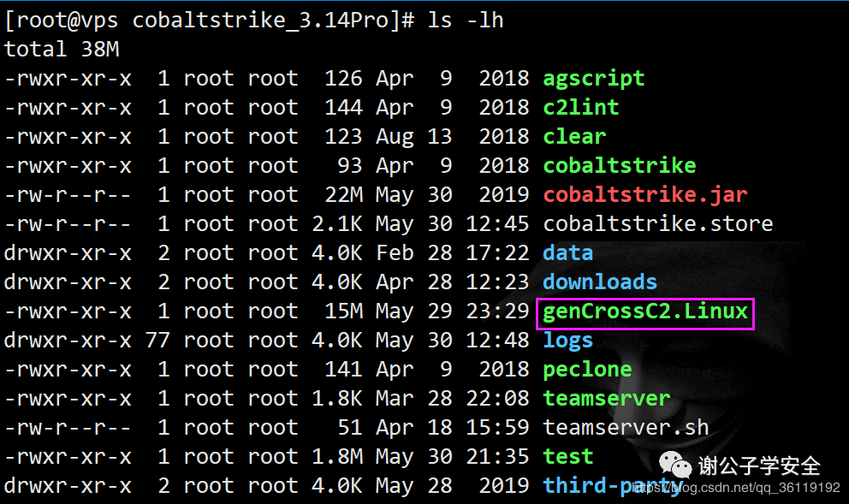Select the peclone file name
This screenshot has width=849, height=504.
587,371
